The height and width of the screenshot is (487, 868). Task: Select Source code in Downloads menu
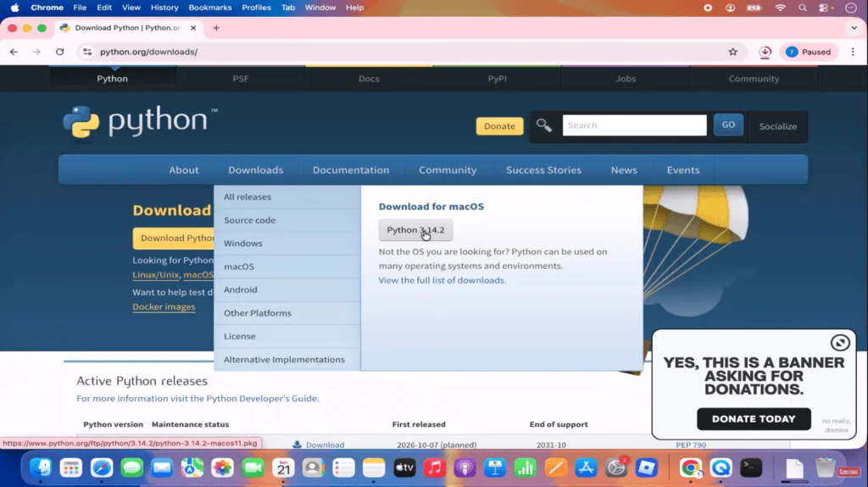[x=287, y=220]
